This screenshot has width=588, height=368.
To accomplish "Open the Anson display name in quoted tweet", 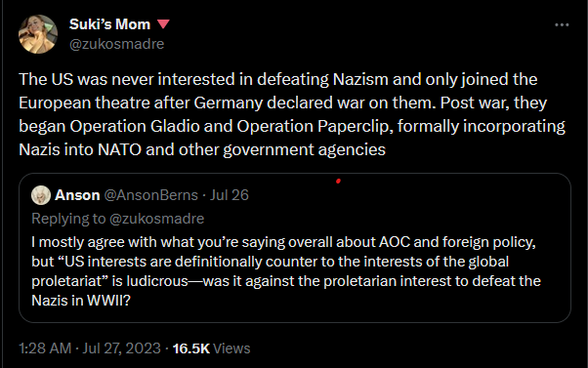I will [77, 195].
